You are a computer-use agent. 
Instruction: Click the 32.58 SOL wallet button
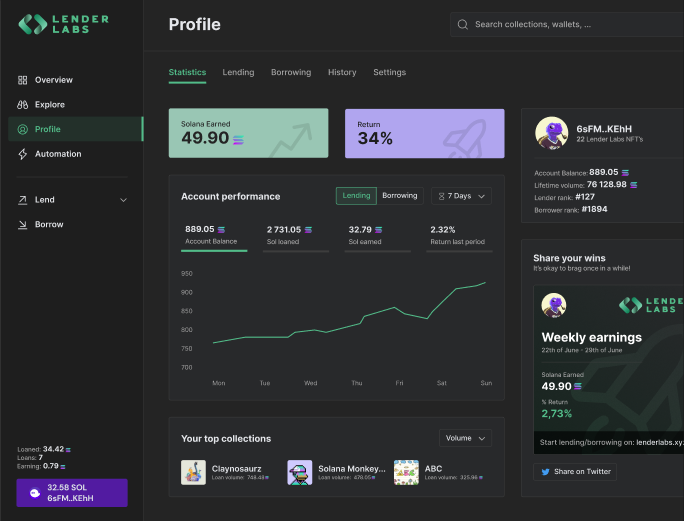pos(72,493)
